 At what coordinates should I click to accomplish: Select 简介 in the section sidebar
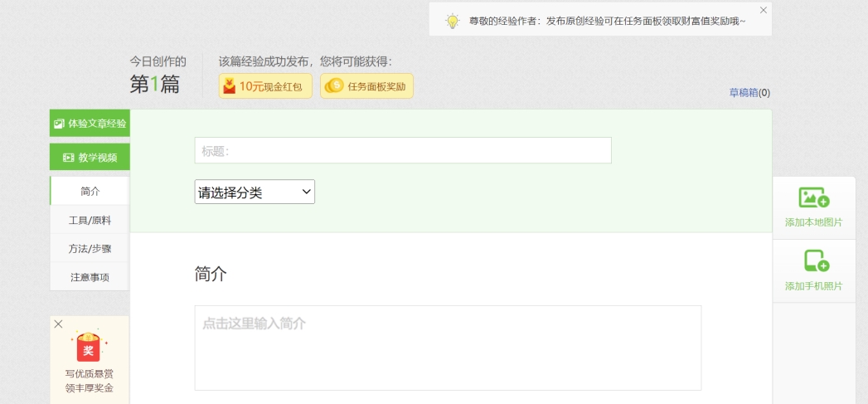(90, 191)
